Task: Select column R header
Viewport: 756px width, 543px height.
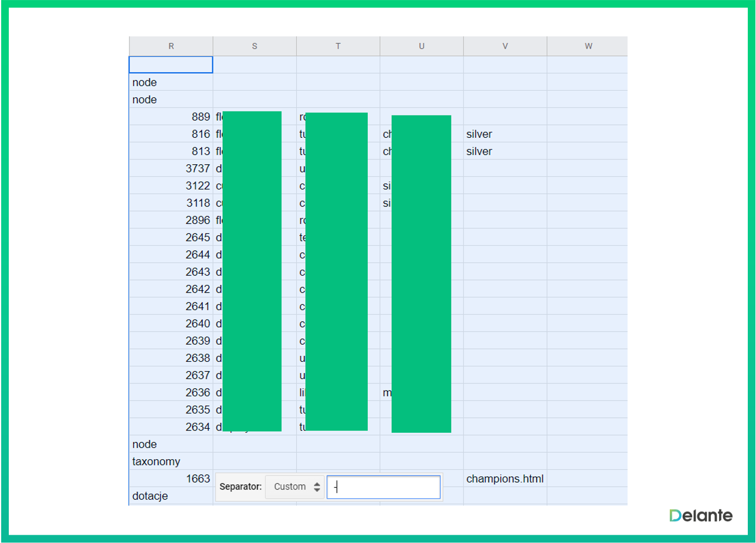Action: pos(171,46)
